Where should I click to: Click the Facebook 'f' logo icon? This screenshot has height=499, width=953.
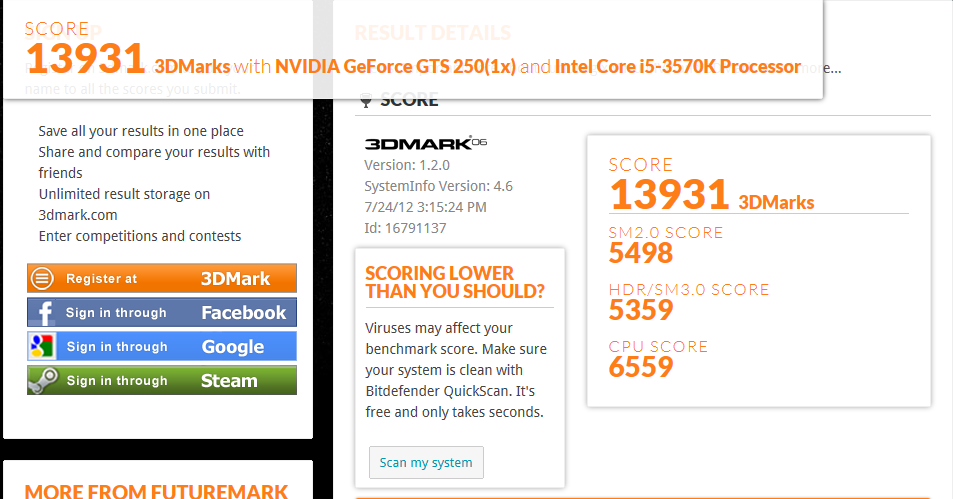coord(44,313)
